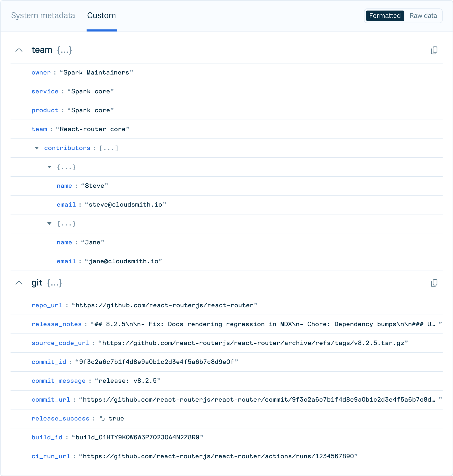Image resolution: width=453 pixels, height=476 pixels.
Task: Click the boolean icon beside release_success
Action: [102, 418]
